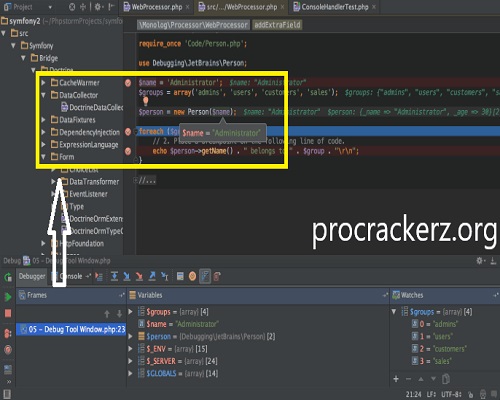Collapse the DataCollector folder
This screenshot has width=500, height=400.
pos(43,95)
